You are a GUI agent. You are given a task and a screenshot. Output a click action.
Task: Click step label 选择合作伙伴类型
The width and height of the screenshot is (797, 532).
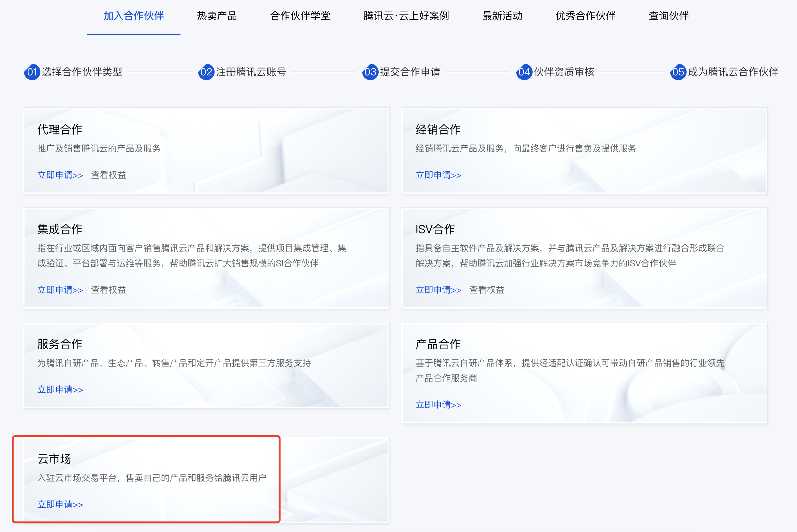tap(82, 72)
